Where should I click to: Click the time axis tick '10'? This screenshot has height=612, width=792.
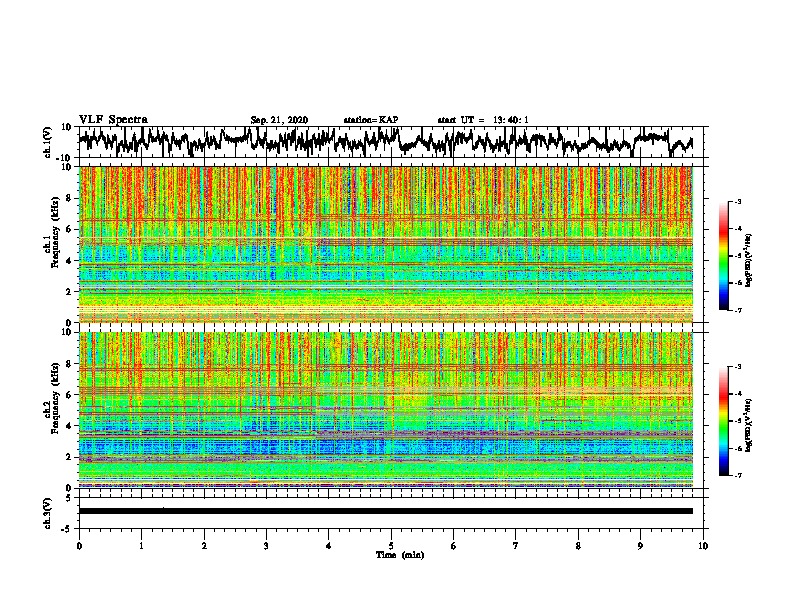[x=703, y=546]
